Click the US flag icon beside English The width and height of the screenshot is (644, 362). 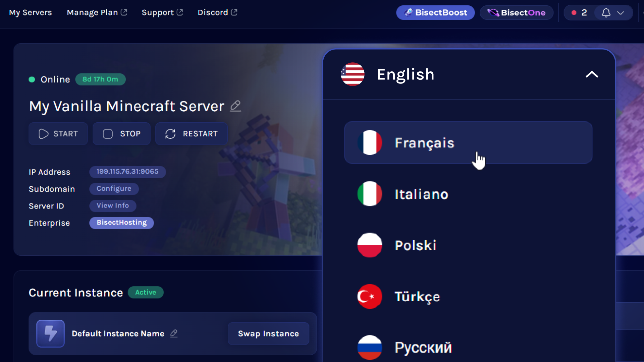coord(353,74)
